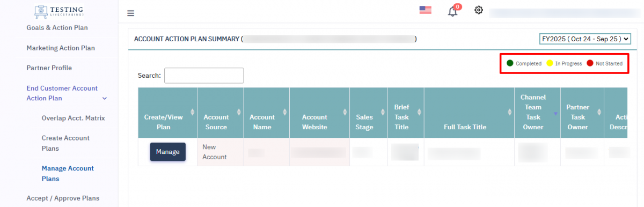
Task: Go to Accept / Approve Plans
Action: tap(63, 198)
